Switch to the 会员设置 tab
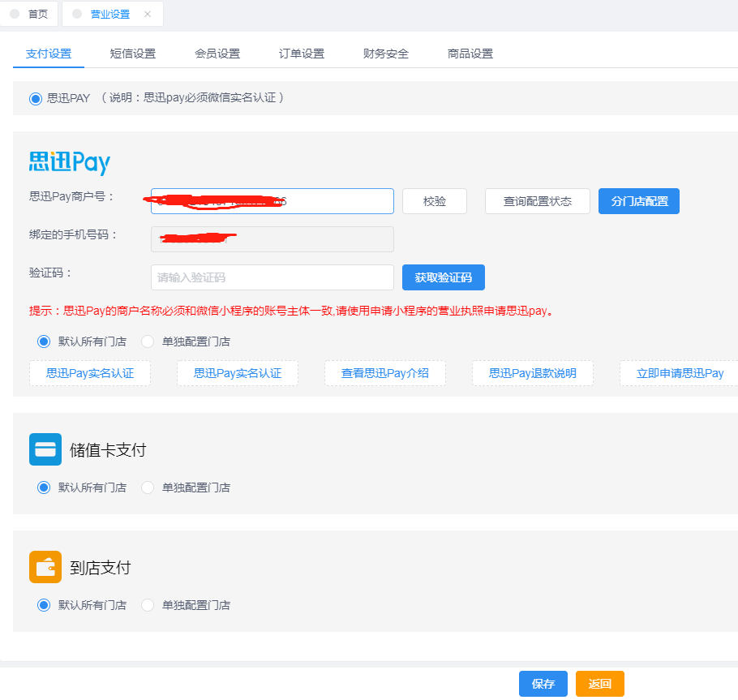The image size is (738, 700). pyautogui.click(x=217, y=54)
